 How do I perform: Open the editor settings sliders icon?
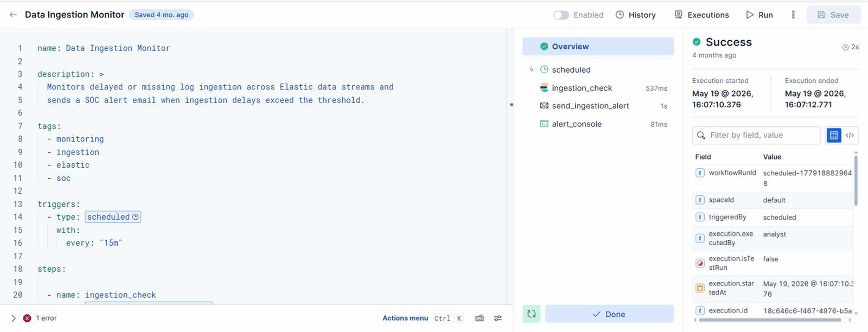[x=497, y=318]
